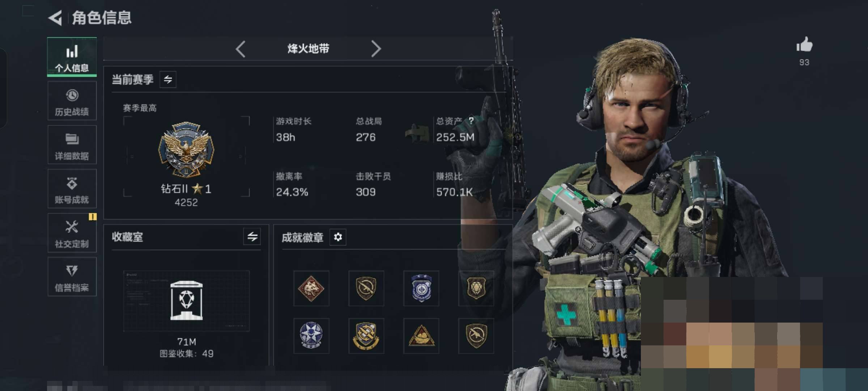The width and height of the screenshot is (868, 391).
Task: Open the 信誉档案 tab
Action: (x=72, y=277)
